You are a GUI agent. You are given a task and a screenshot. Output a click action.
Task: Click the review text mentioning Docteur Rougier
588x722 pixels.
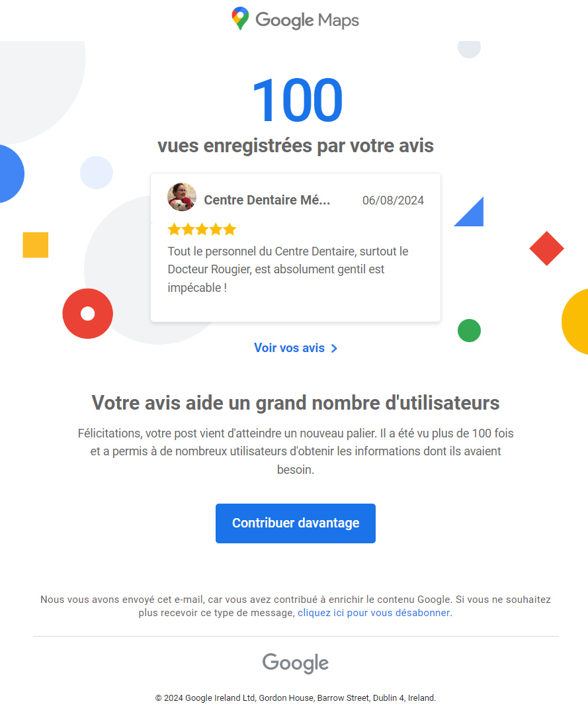[x=288, y=269]
